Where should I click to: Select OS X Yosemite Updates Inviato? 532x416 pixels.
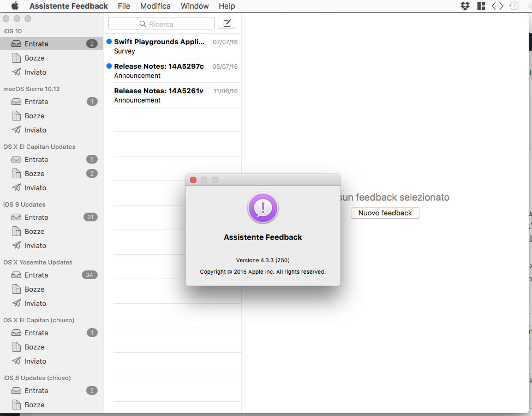pyautogui.click(x=52, y=304)
